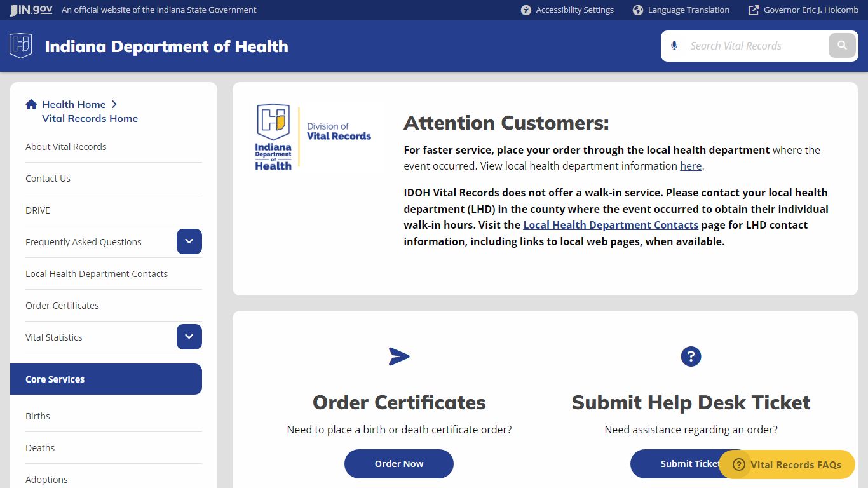
Task: Click the magnifier search button
Action: point(842,46)
